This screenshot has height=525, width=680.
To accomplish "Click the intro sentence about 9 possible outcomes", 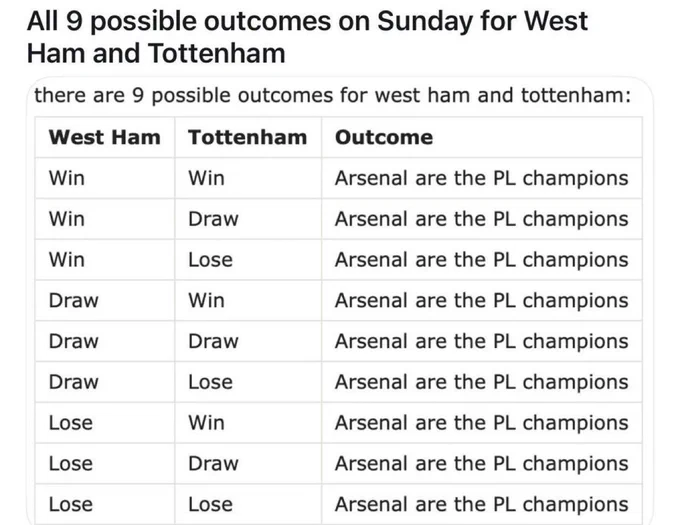I will 332,95.
